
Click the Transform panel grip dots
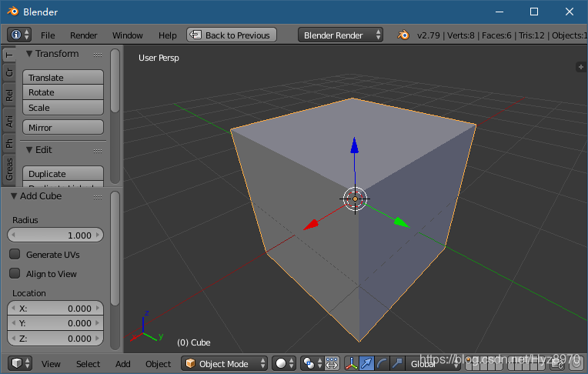[98, 55]
